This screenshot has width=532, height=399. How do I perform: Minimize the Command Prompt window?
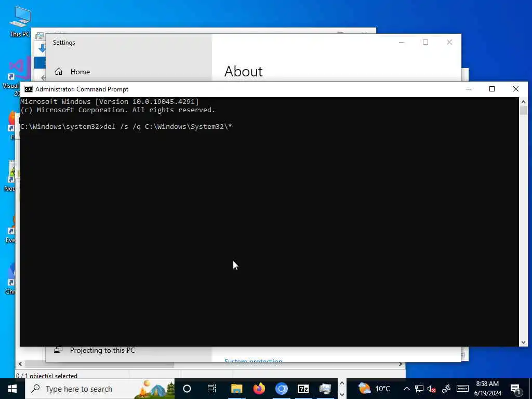[469, 89]
